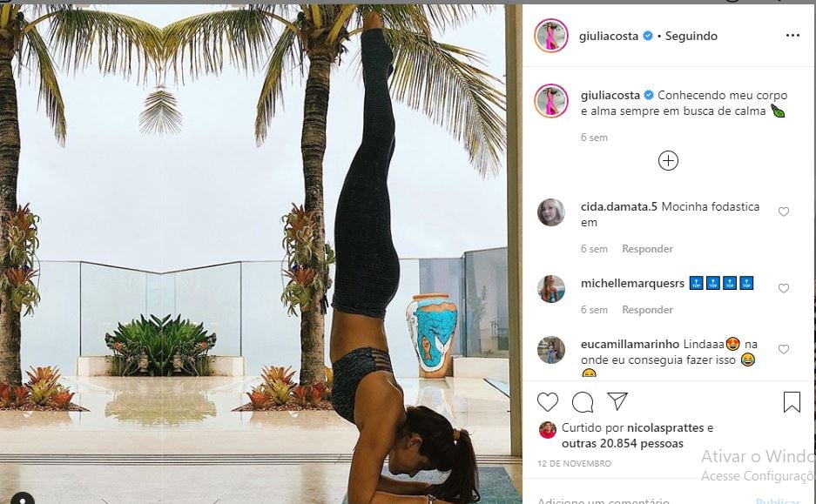Open michellemarquesrs's profile avatar
816x504 pixels.
[551, 289]
